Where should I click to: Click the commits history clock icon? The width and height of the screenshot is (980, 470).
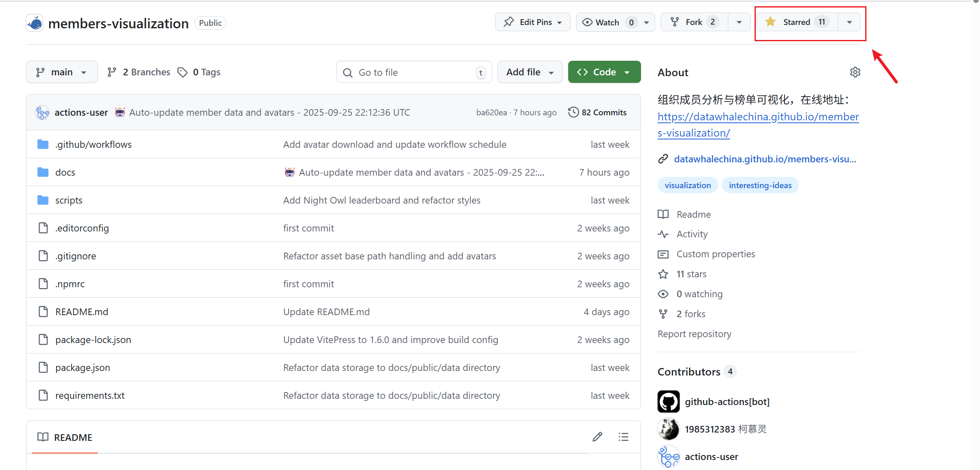pyautogui.click(x=573, y=112)
